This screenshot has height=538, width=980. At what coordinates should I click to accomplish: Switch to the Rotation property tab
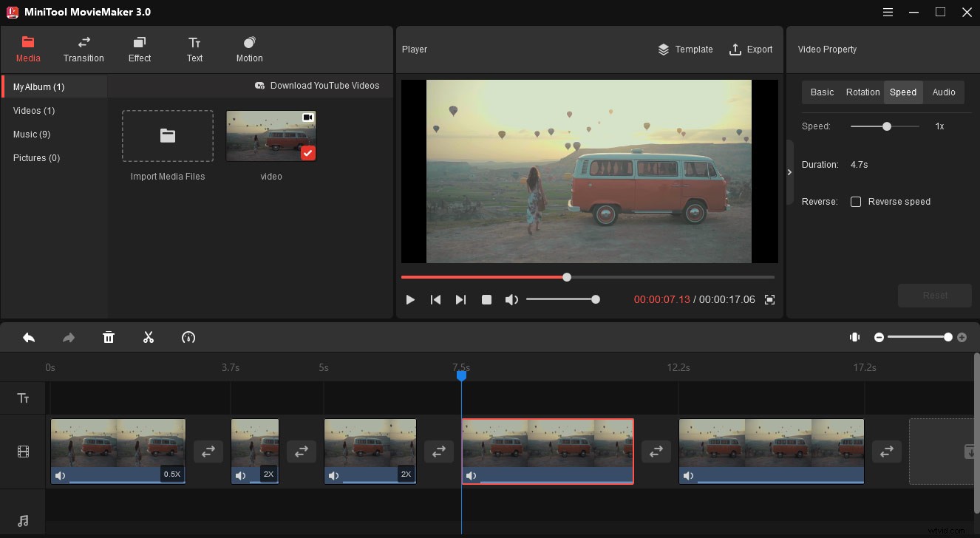point(862,92)
